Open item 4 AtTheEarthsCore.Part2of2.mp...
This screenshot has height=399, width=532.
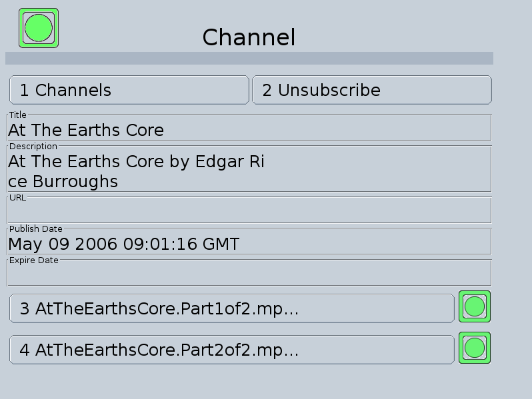(x=232, y=350)
